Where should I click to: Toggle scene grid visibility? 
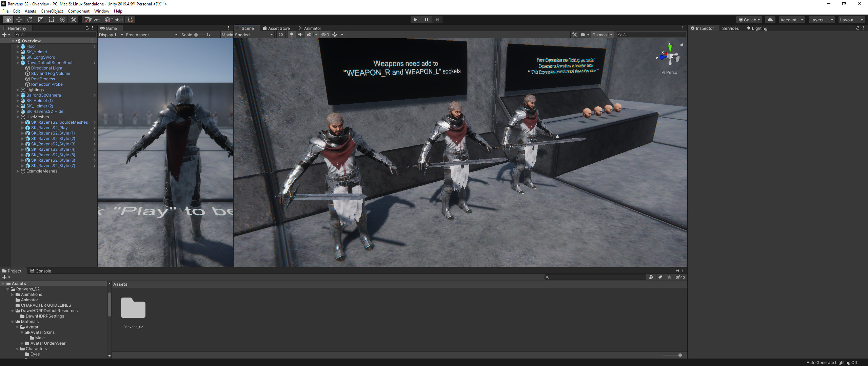click(x=335, y=35)
